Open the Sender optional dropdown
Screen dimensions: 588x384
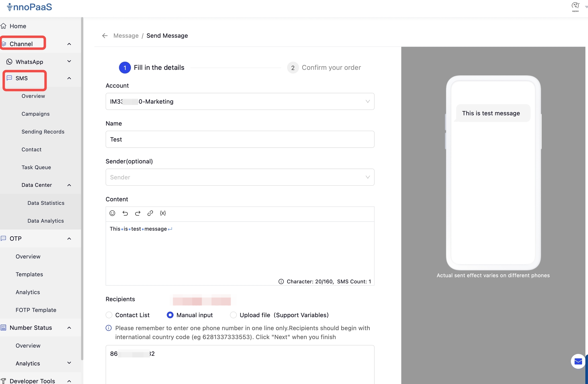(x=240, y=177)
